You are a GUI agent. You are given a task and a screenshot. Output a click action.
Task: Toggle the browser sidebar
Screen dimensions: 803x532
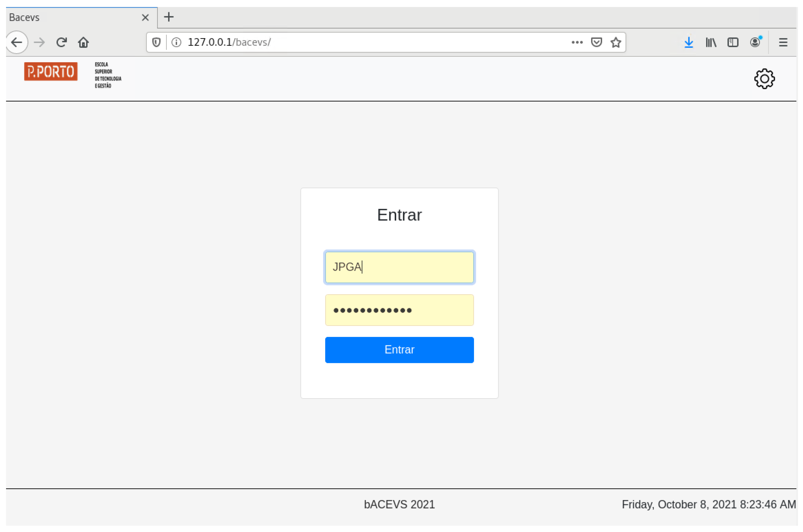coord(733,43)
